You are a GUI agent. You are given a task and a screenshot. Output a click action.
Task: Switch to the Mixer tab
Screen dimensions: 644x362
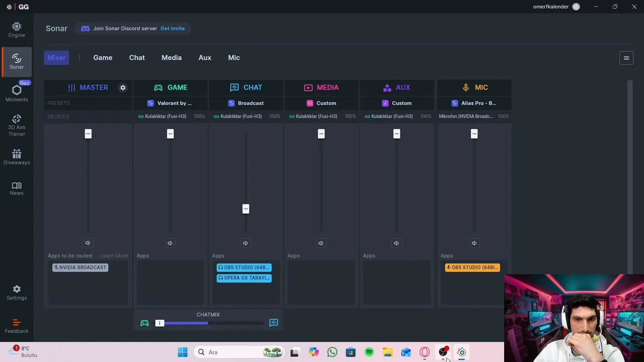point(56,58)
